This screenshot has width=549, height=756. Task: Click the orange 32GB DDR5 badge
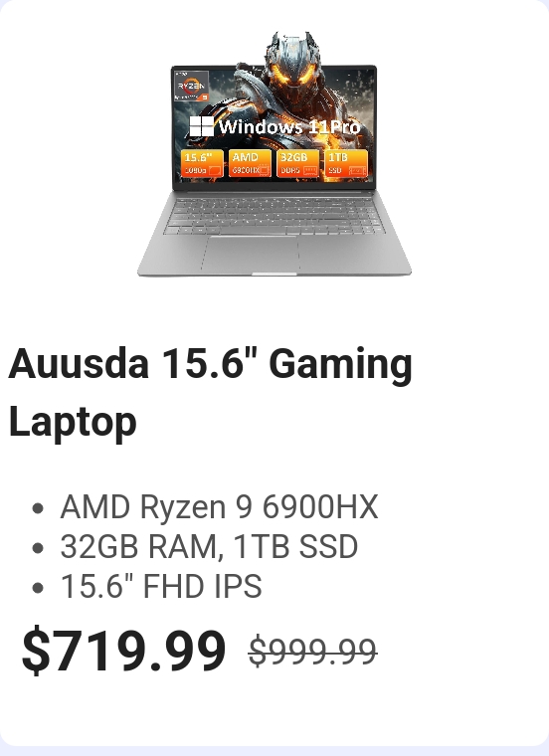coord(298,163)
